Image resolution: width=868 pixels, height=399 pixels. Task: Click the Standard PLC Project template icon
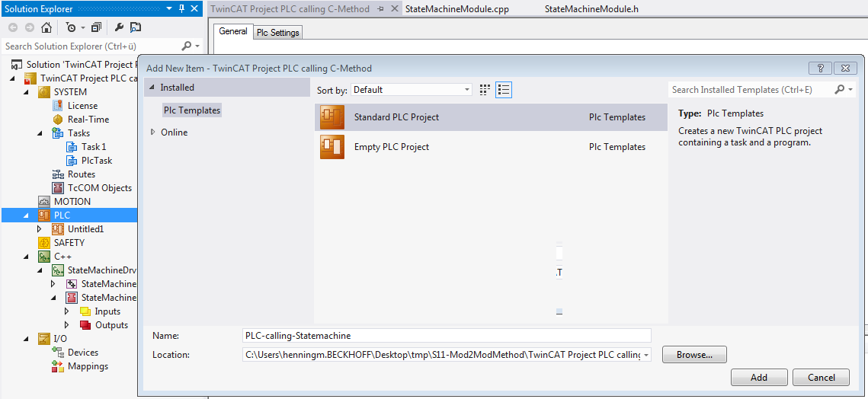332,117
